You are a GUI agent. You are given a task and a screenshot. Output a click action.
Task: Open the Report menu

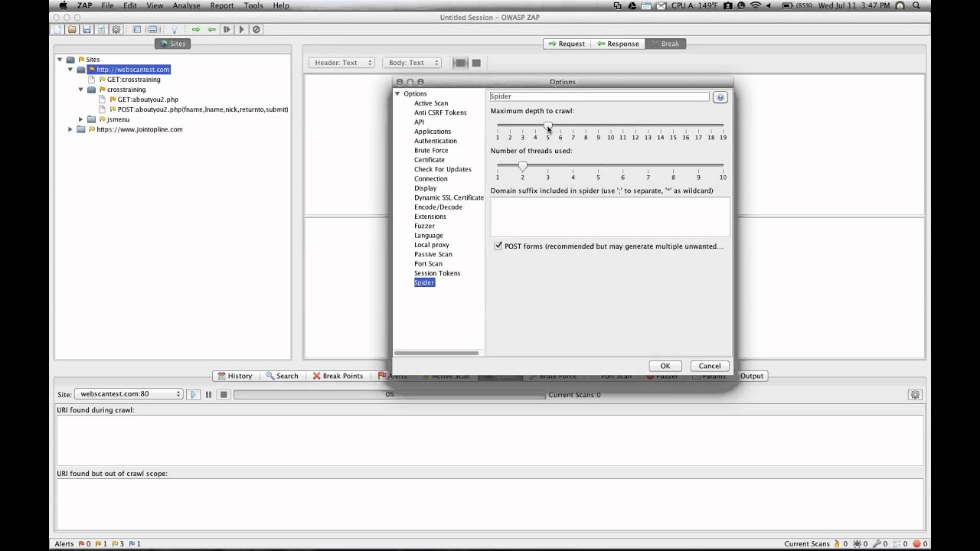[x=222, y=5]
